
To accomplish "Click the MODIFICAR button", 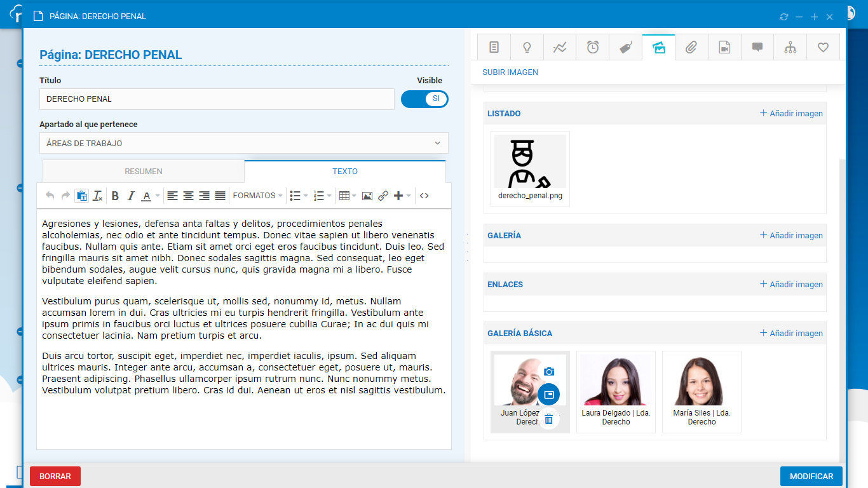I will click(811, 477).
